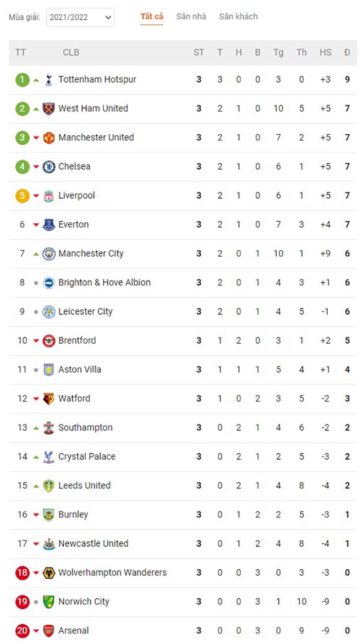
Task: Click the Chelsea club crest
Action: [49, 167]
